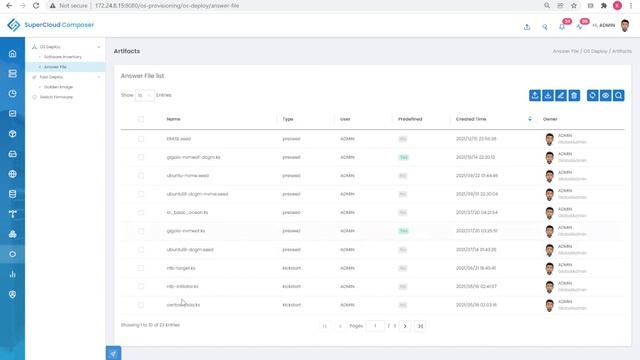This screenshot has width=640, height=360.
Task: Open the Show entries count dropdown
Action: click(x=144, y=96)
